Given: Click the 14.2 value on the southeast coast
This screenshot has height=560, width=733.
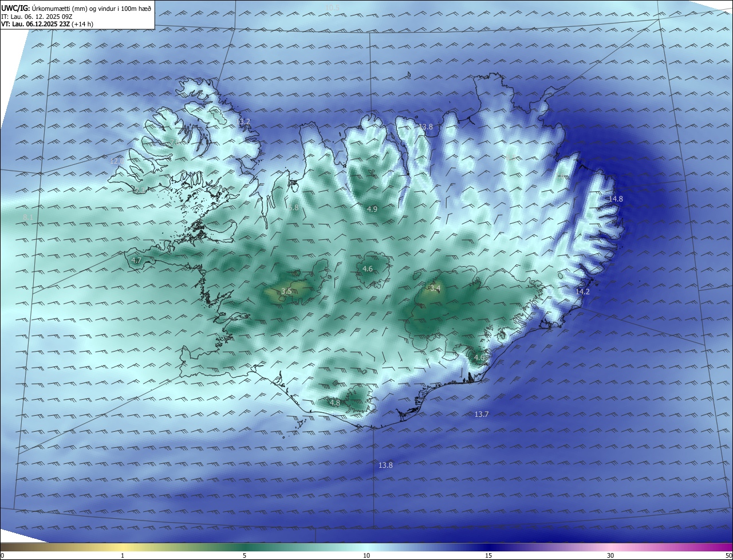Looking at the screenshot, I should (582, 292).
